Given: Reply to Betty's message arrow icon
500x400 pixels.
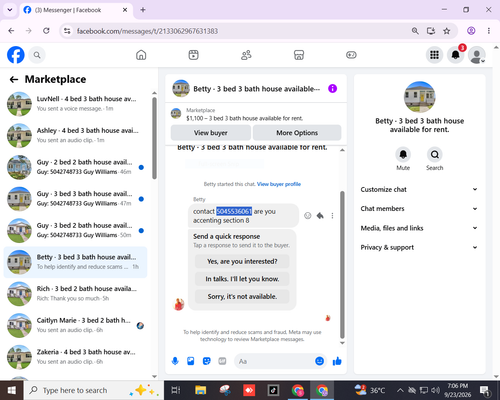Looking at the screenshot, I should click(320, 216).
